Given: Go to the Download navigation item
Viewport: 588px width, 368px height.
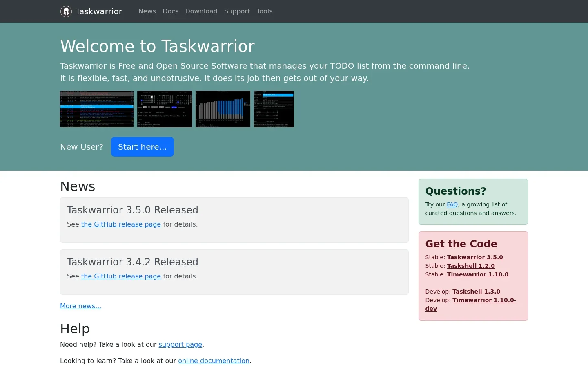Looking at the screenshot, I should [201, 11].
